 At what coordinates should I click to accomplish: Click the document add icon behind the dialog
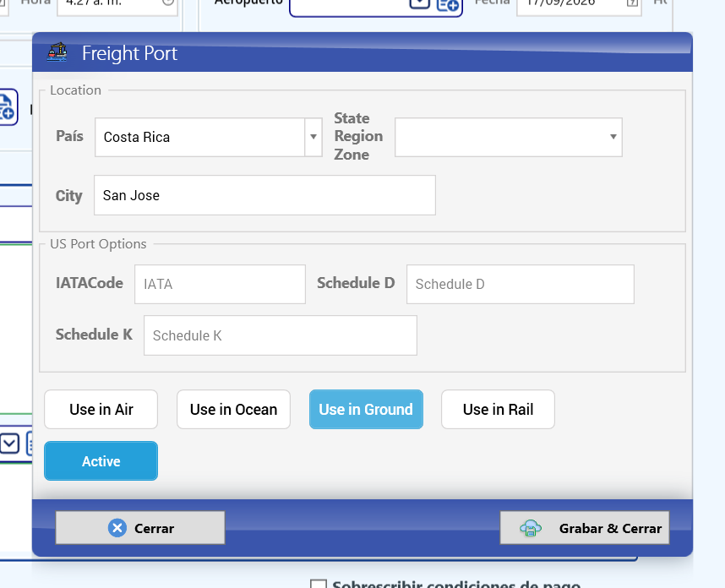[8, 106]
